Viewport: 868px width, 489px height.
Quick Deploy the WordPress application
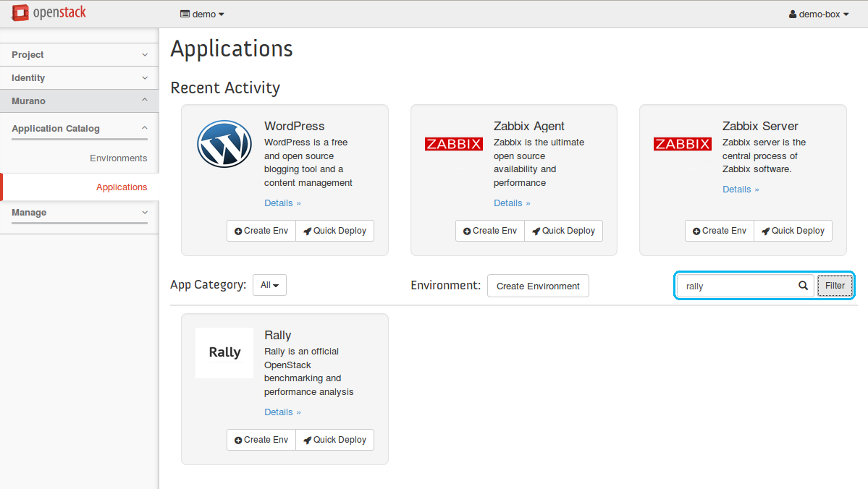tap(334, 231)
